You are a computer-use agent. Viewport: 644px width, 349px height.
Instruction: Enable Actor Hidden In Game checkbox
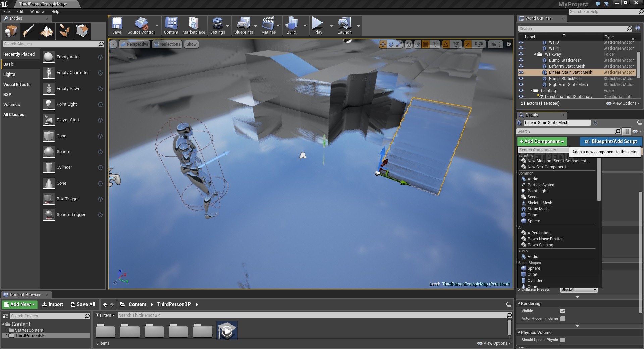pyautogui.click(x=563, y=318)
